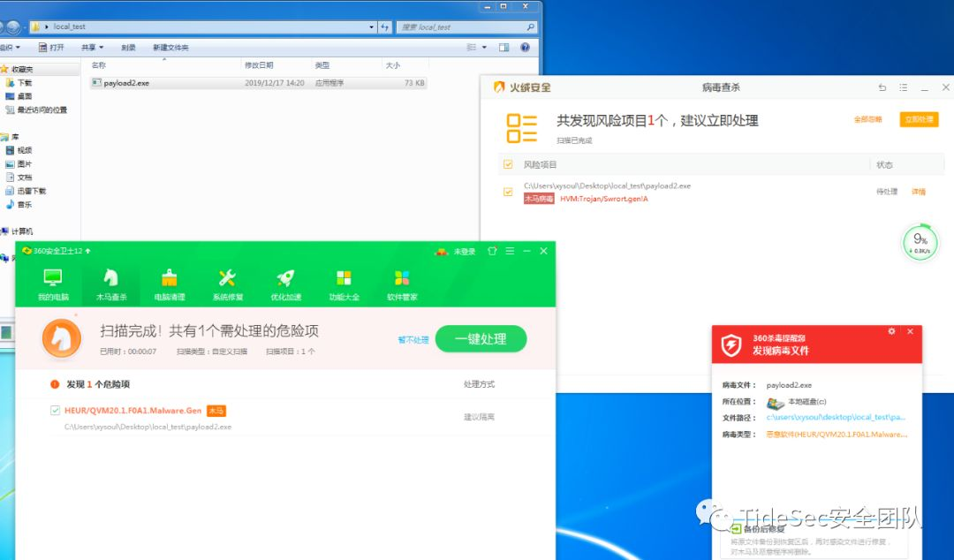Open settings gear on 360 virus popup
The width and height of the screenshot is (954, 560).
pos(891,331)
